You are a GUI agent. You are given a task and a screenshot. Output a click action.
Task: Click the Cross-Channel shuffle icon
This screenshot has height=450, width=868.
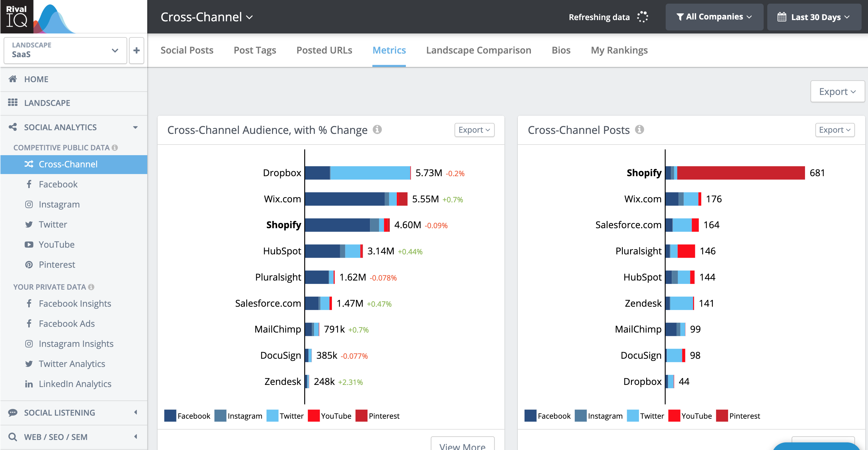pyautogui.click(x=29, y=164)
